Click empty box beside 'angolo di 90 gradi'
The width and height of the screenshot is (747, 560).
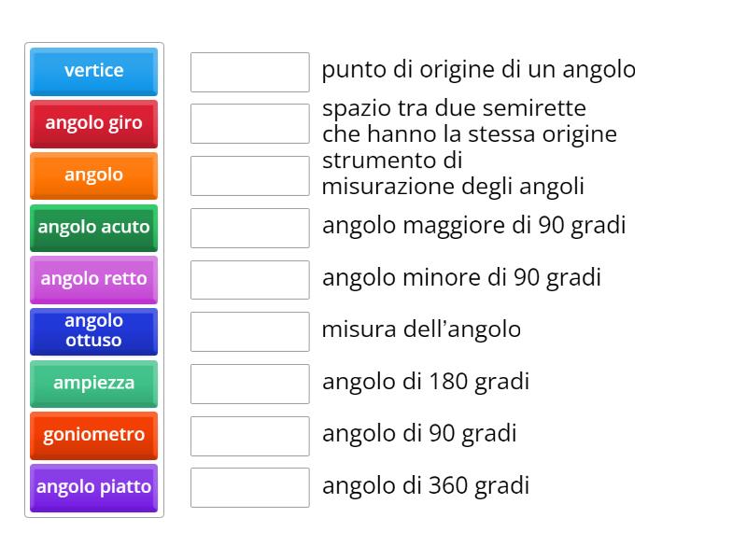[x=249, y=436]
